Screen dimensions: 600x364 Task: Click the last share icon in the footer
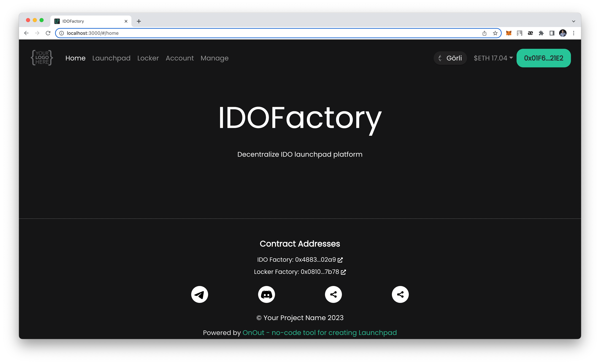(x=400, y=294)
